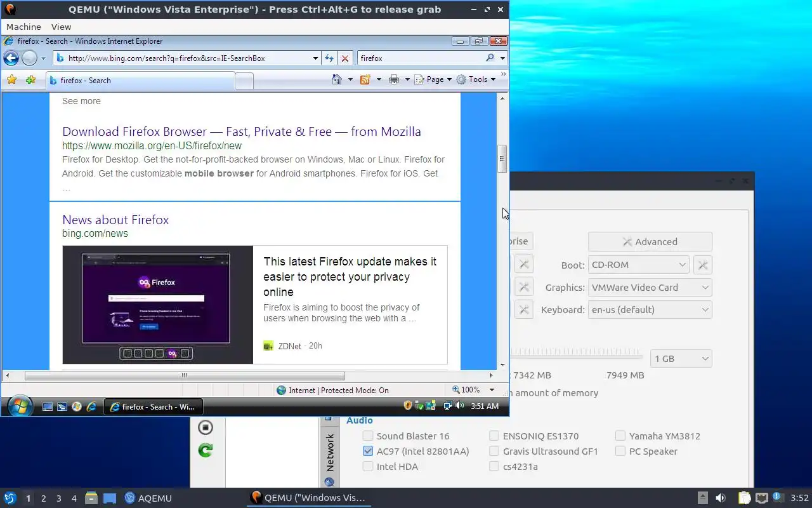Click the search magnifier icon in IE search box
812x508 pixels.
click(490, 58)
